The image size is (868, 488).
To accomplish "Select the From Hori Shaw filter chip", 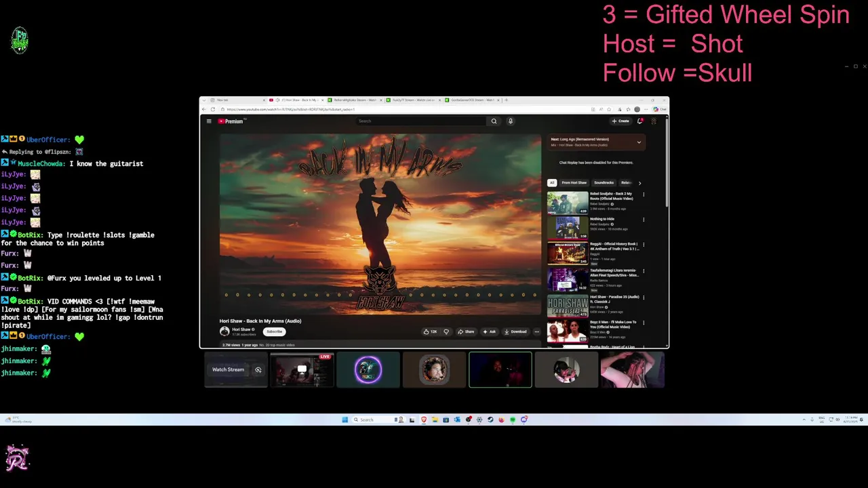I will [574, 183].
